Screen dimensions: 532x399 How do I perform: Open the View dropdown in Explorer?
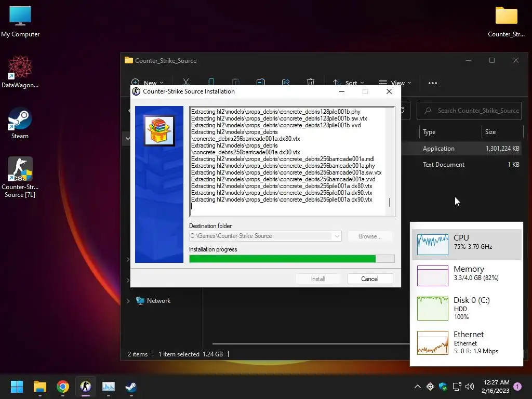click(395, 83)
